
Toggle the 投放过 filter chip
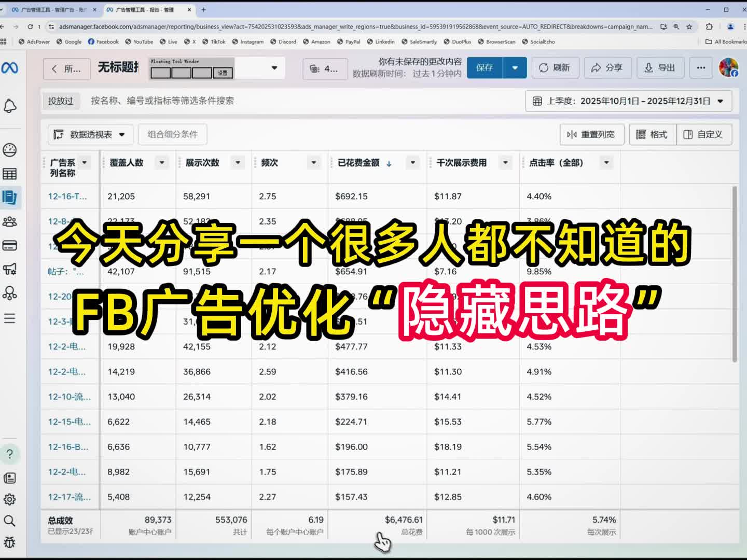(x=61, y=101)
